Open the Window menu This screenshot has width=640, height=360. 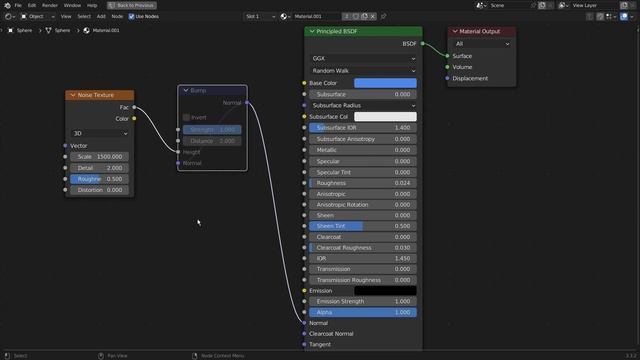(72, 5)
